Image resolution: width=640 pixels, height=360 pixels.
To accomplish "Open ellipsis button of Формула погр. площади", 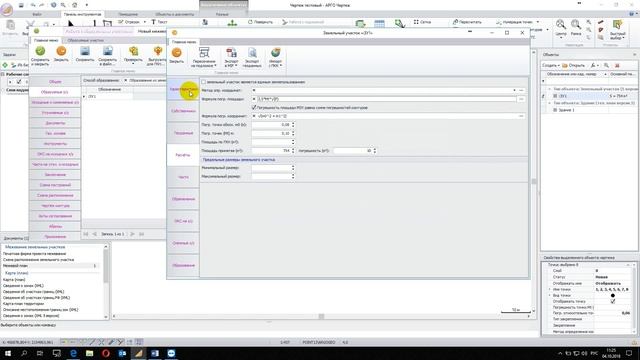I will (521, 99).
